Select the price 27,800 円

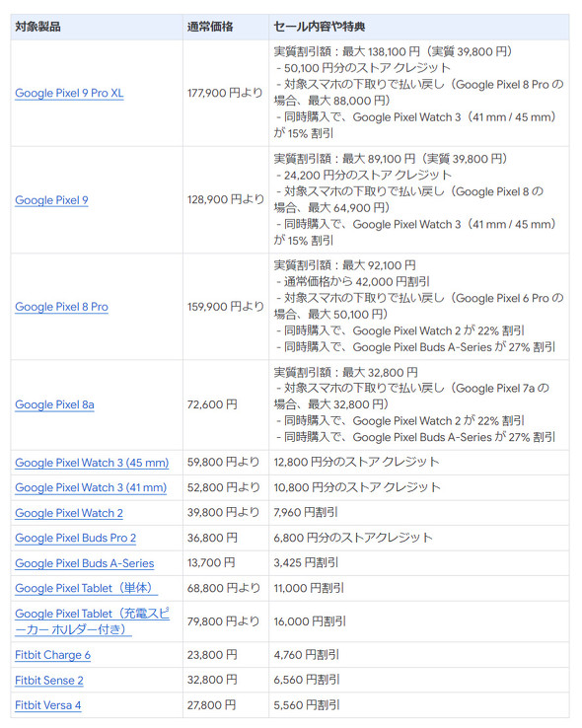(x=211, y=705)
